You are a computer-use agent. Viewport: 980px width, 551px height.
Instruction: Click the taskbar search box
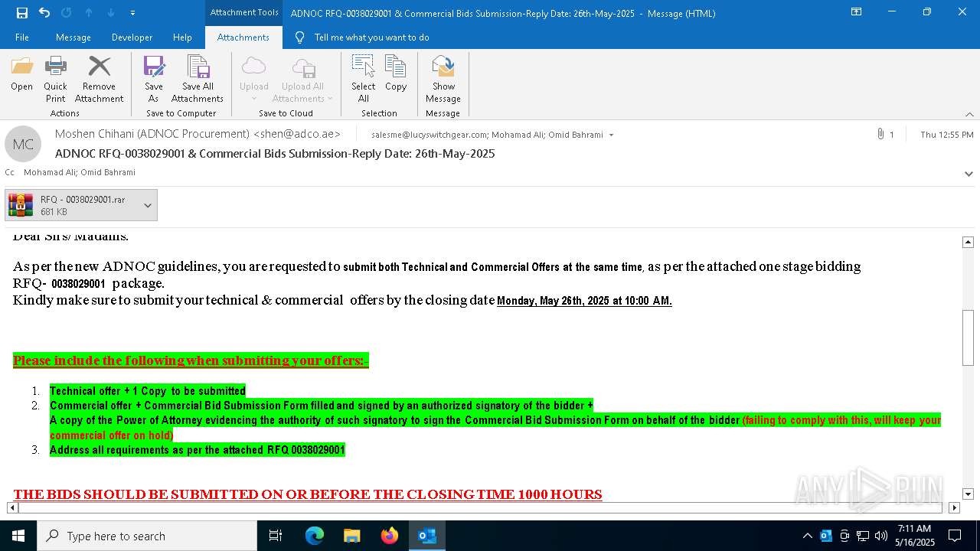(x=147, y=536)
